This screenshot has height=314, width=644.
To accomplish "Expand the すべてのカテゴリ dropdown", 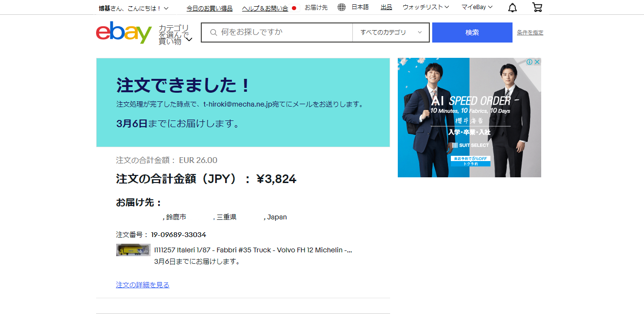I will tap(391, 32).
